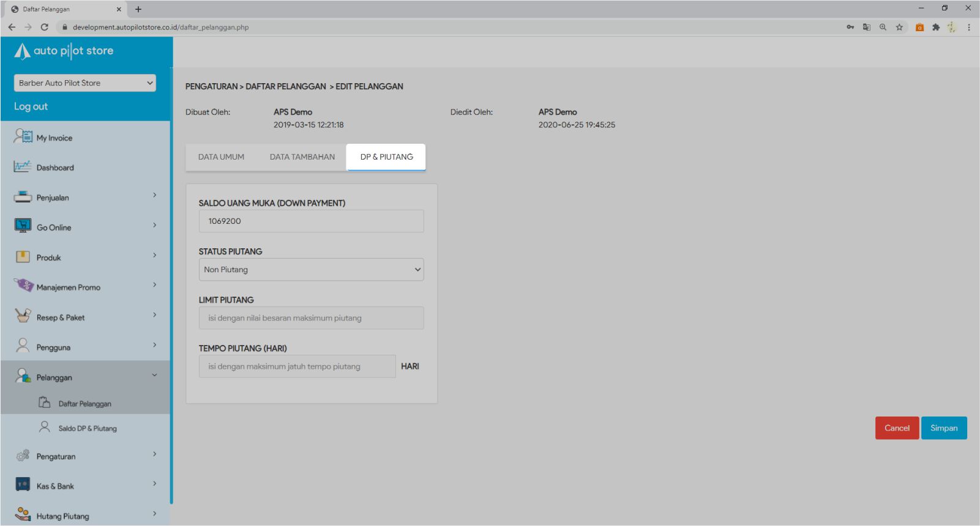
Task: Click the Saldo Uang Muka input field
Action: [x=311, y=221]
